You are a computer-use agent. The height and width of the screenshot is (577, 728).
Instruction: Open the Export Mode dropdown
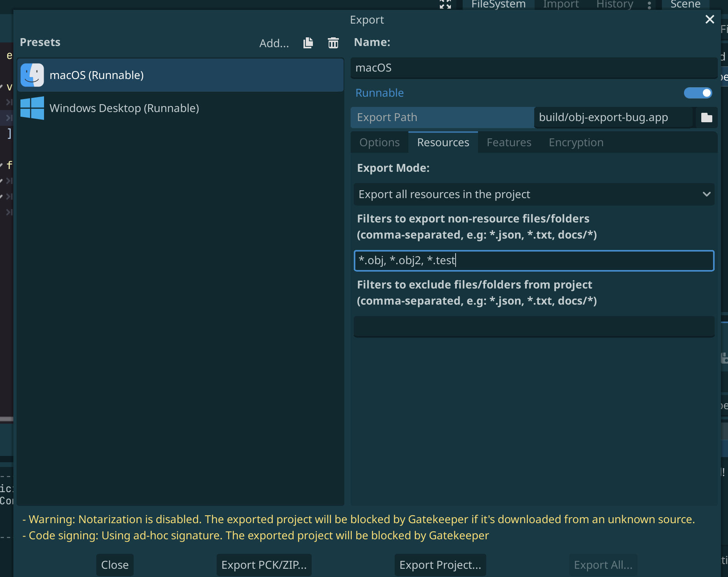tap(533, 194)
